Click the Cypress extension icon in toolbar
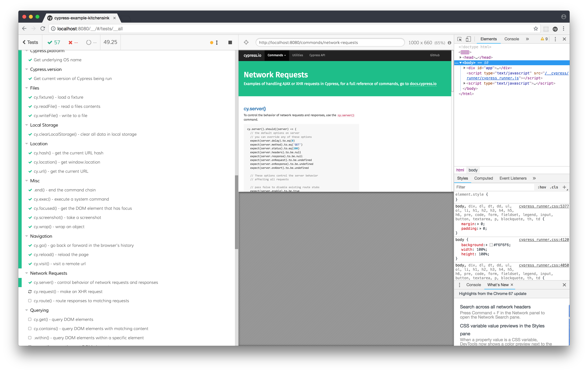Viewport: 588px width, 372px height. pos(555,29)
